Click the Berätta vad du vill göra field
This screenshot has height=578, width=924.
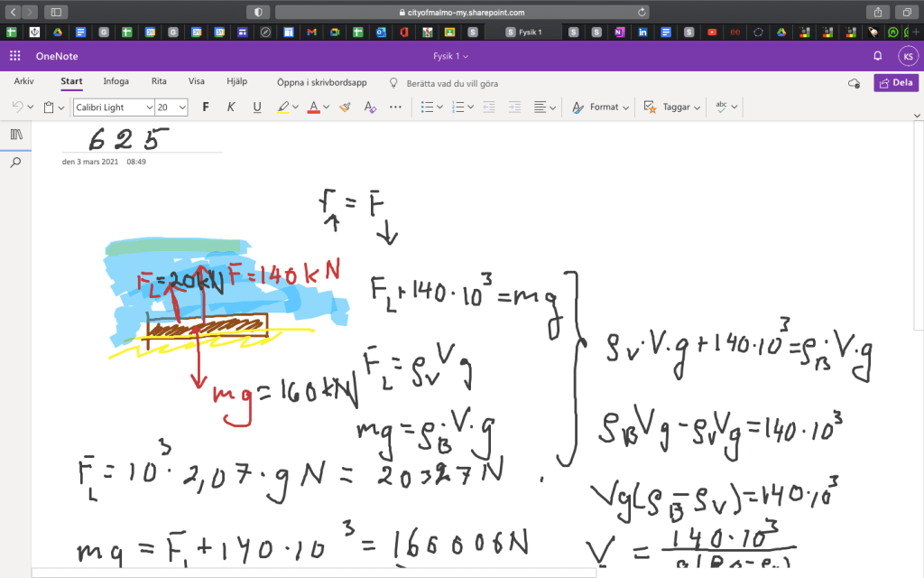pyautogui.click(x=451, y=83)
